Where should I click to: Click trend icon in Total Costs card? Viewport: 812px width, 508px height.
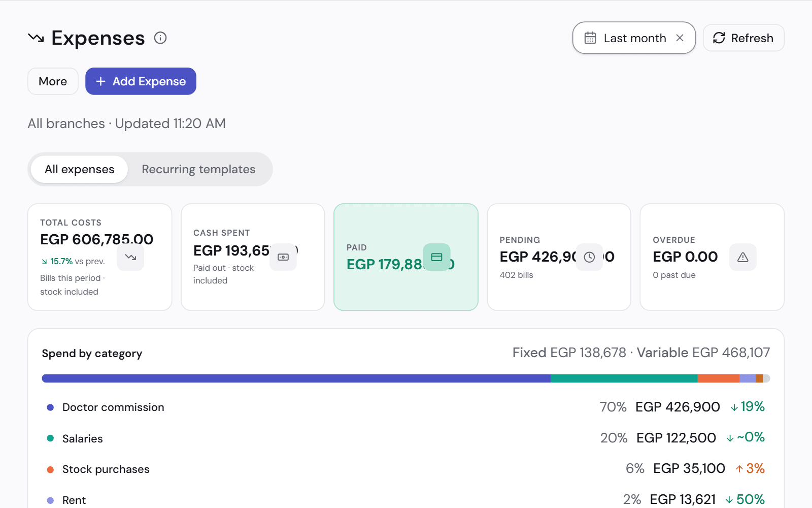click(130, 257)
